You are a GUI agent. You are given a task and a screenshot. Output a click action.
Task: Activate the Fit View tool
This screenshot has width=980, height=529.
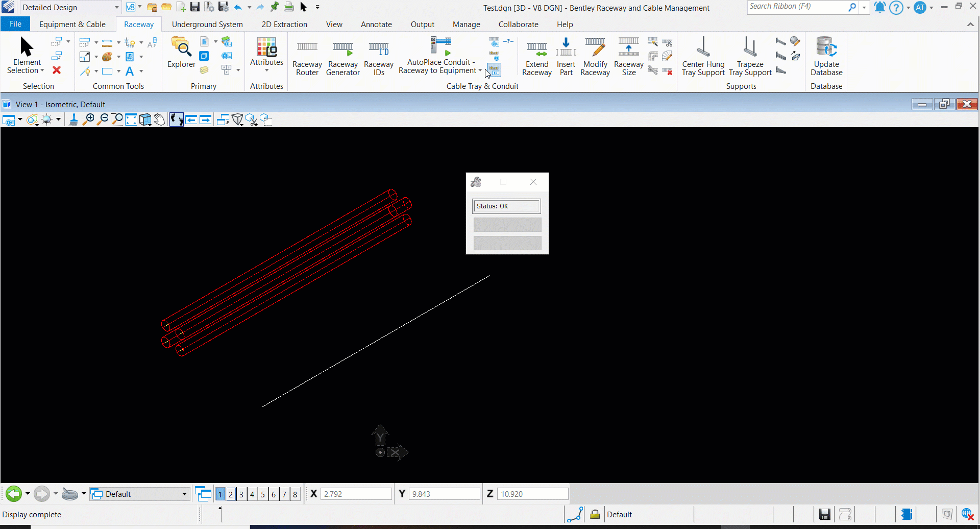coord(131,119)
